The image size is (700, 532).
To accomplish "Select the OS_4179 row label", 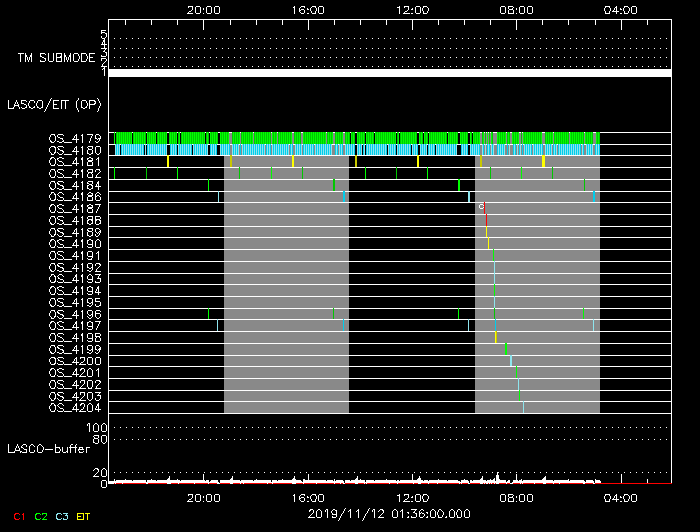I will (x=74, y=138).
